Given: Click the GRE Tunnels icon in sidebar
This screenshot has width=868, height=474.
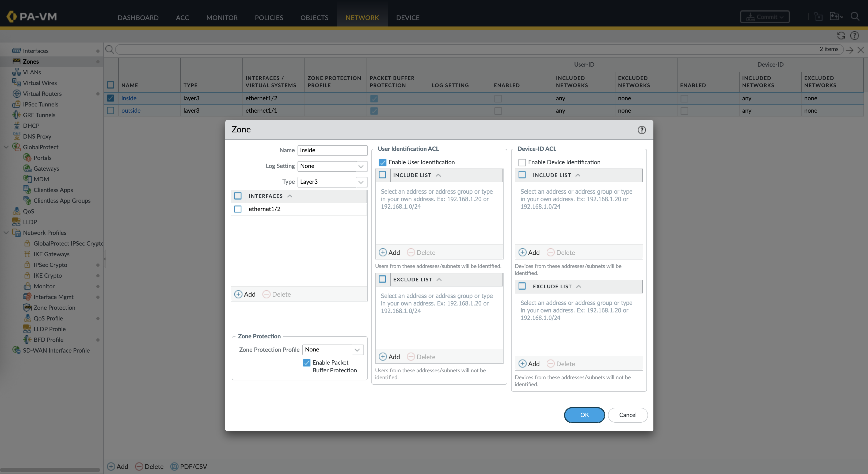Looking at the screenshot, I should (16, 115).
